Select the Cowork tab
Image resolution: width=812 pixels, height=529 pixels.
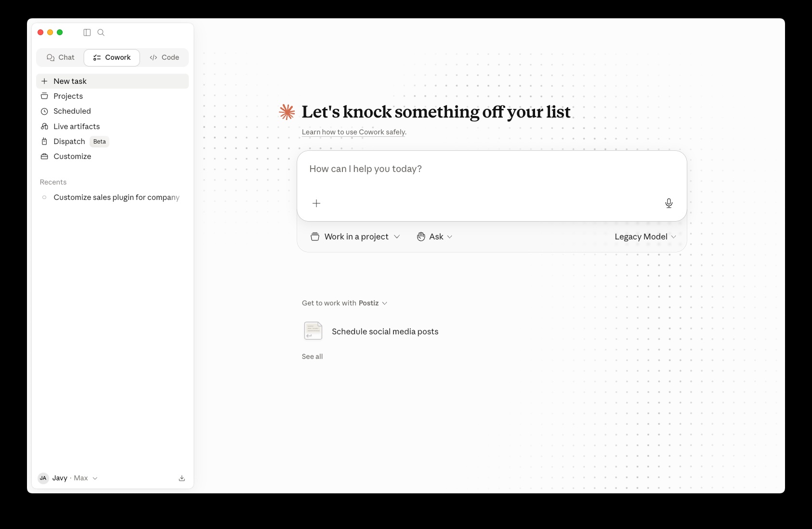click(112, 57)
